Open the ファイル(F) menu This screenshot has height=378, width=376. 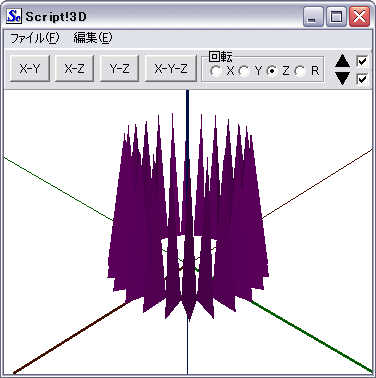pyautogui.click(x=35, y=38)
